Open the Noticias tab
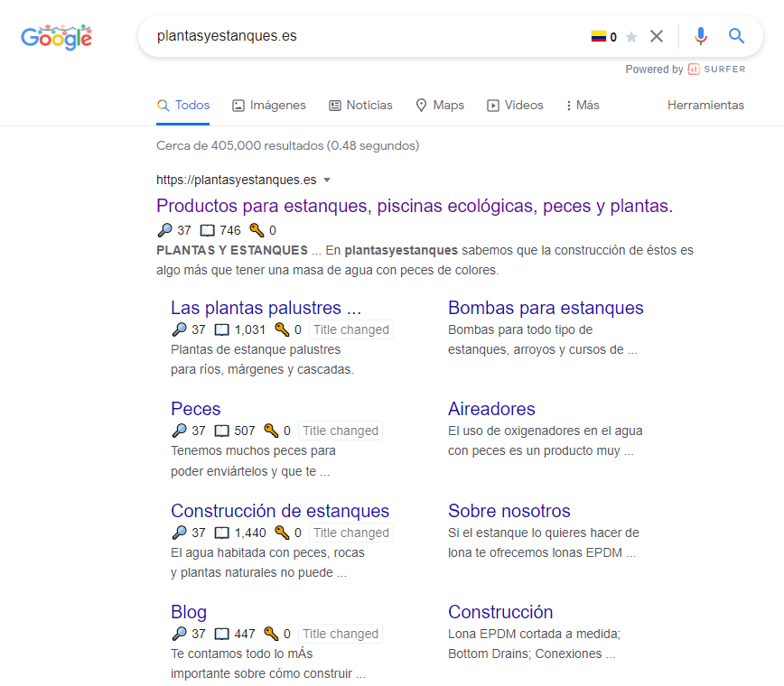 point(360,106)
